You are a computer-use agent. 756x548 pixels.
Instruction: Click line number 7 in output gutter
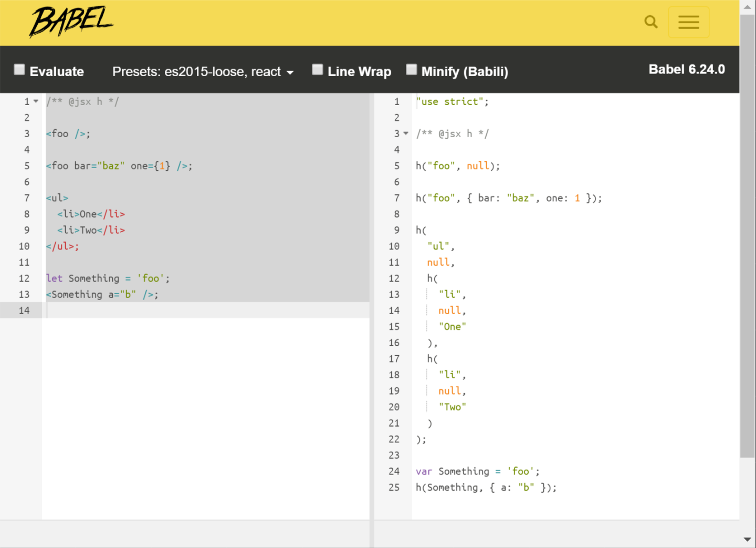click(x=397, y=198)
